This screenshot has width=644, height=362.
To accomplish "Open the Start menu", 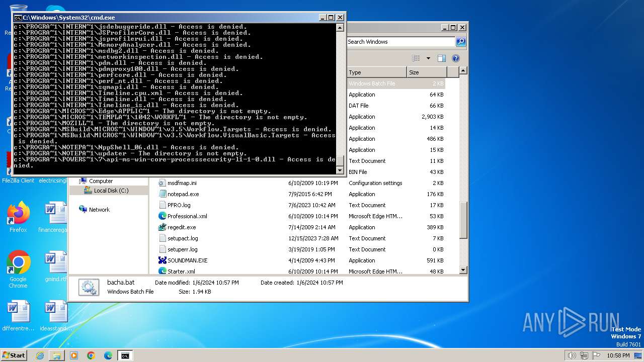I will click(14, 355).
